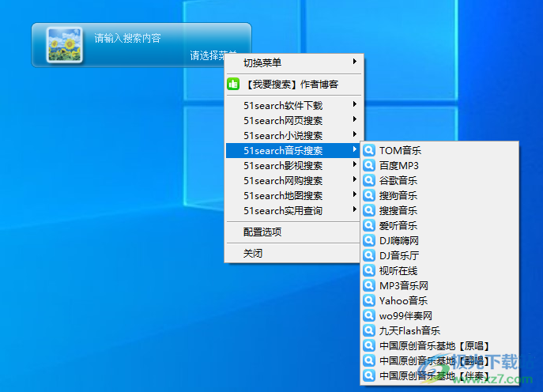The height and width of the screenshot is (392, 543).
Task: Click the sunflower picture in the search widget
Action: pos(64,45)
